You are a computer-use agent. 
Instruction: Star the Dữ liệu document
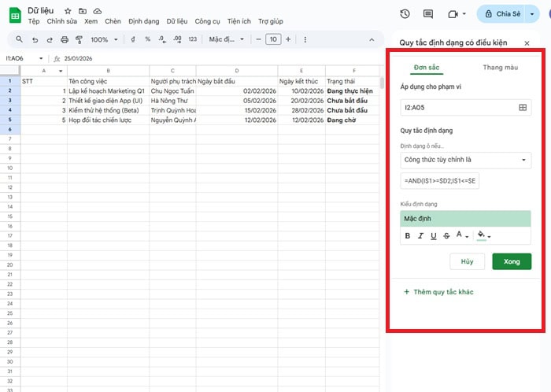click(x=68, y=11)
